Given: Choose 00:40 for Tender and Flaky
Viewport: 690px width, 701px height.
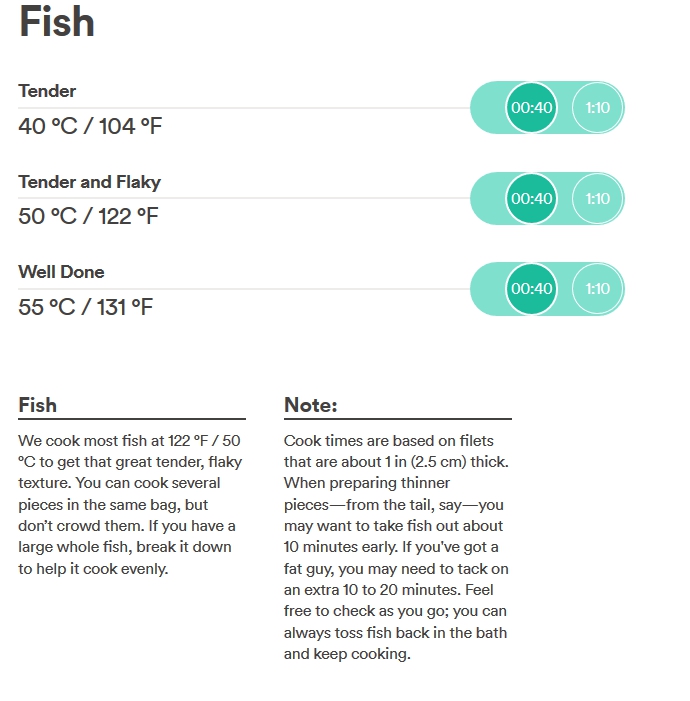Looking at the screenshot, I should [x=531, y=198].
